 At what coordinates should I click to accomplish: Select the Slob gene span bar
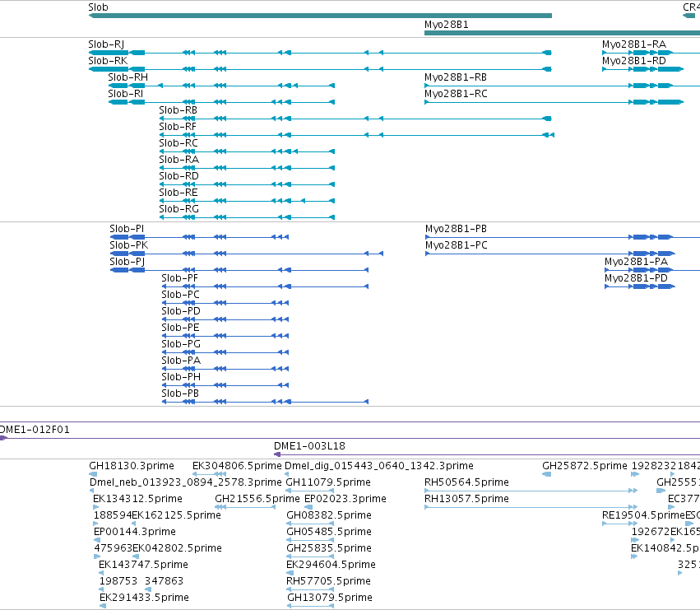(x=321, y=16)
